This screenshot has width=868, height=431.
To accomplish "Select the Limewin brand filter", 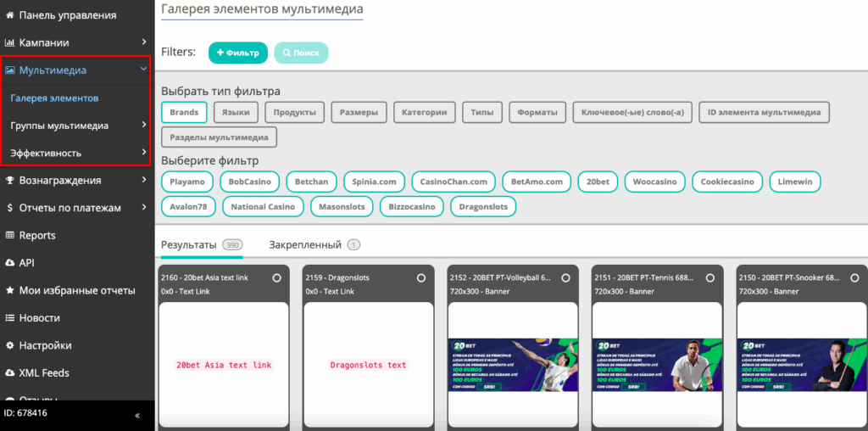I will (795, 182).
